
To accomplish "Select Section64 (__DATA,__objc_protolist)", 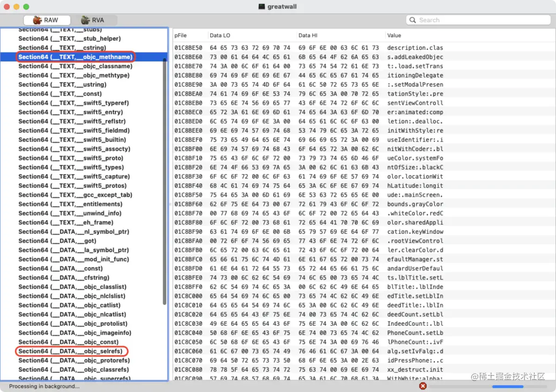I will pos(73,324).
